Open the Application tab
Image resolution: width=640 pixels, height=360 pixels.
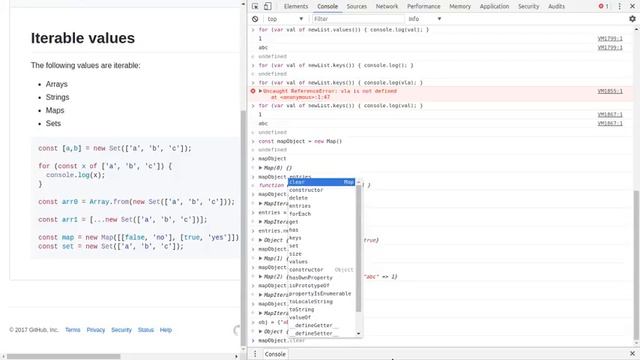click(x=494, y=7)
